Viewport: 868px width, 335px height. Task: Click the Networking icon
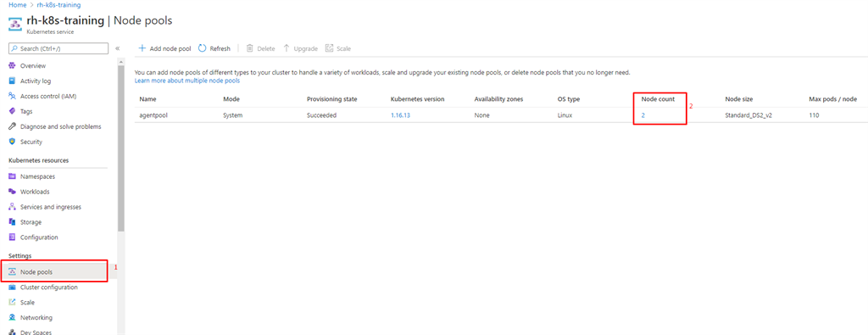(x=12, y=318)
